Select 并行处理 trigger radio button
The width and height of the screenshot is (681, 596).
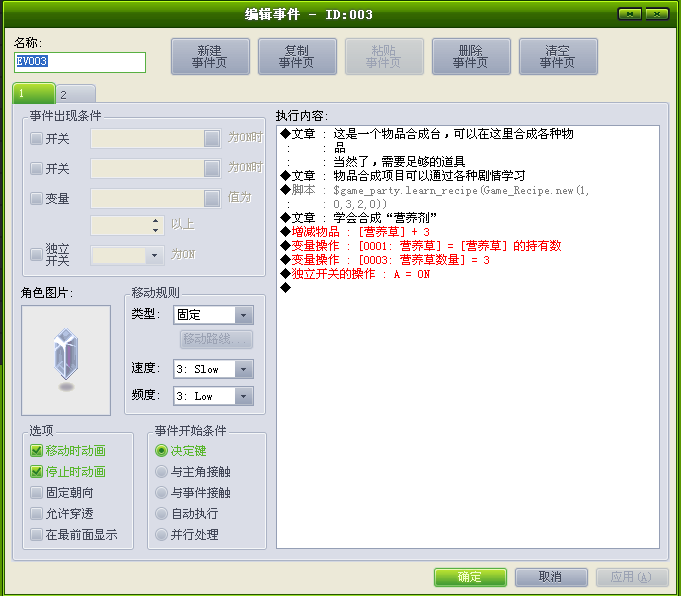161,534
